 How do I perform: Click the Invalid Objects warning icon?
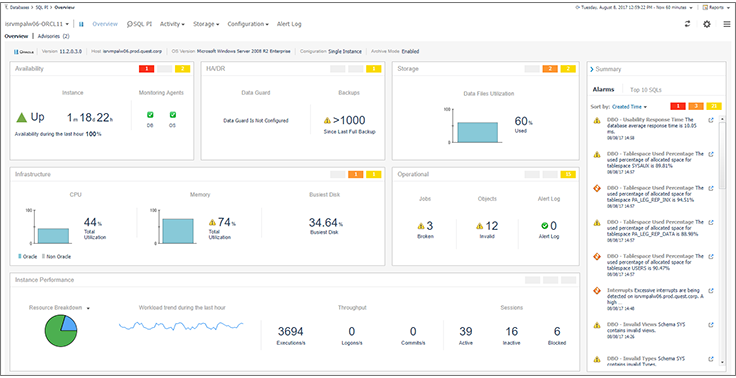[479, 226]
